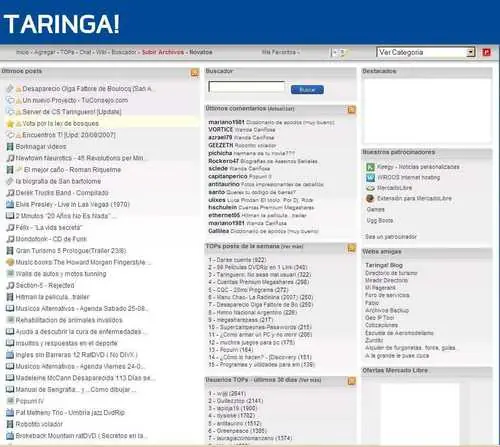Click inside the Buscador search field

(x=246, y=87)
